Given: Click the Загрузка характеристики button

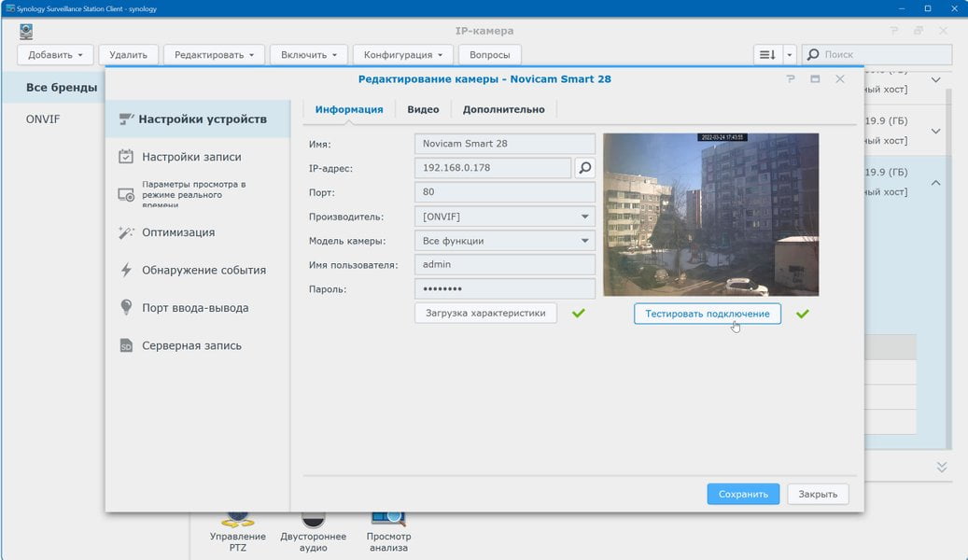Looking at the screenshot, I should [x=485, y=313].
